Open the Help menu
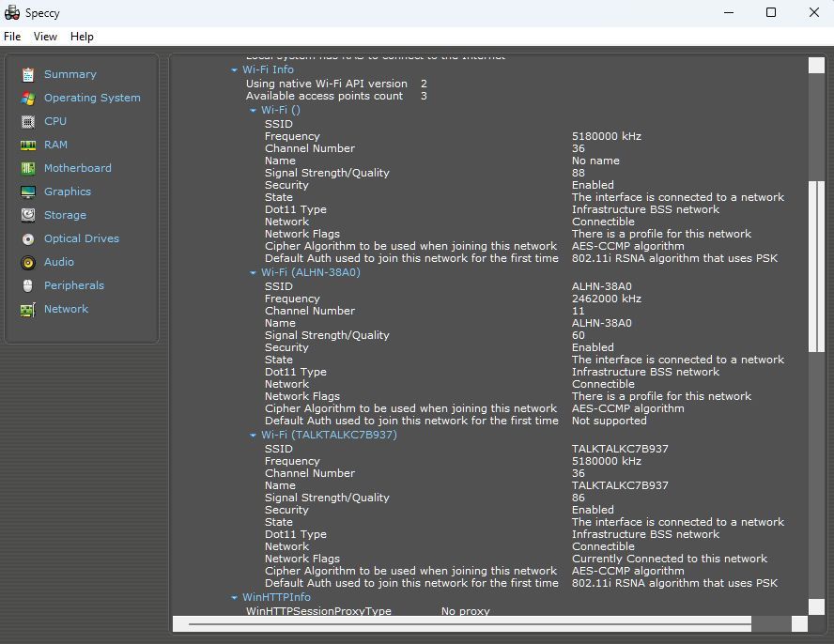 coord(82,37)
